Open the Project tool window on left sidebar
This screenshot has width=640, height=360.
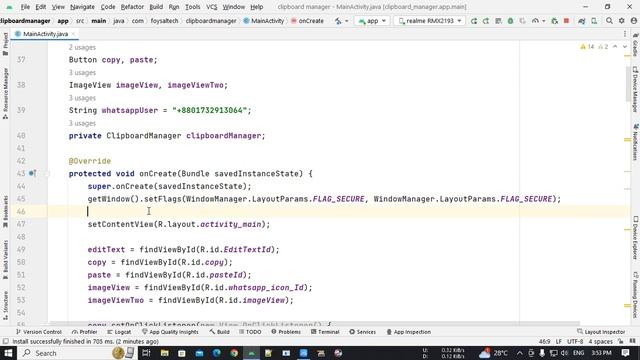click(5, 44)
